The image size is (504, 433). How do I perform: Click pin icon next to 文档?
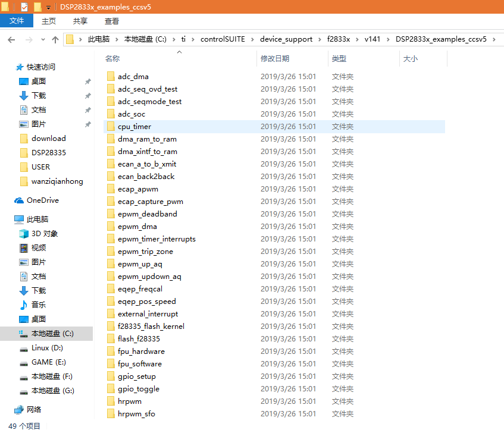click(87, 110)
